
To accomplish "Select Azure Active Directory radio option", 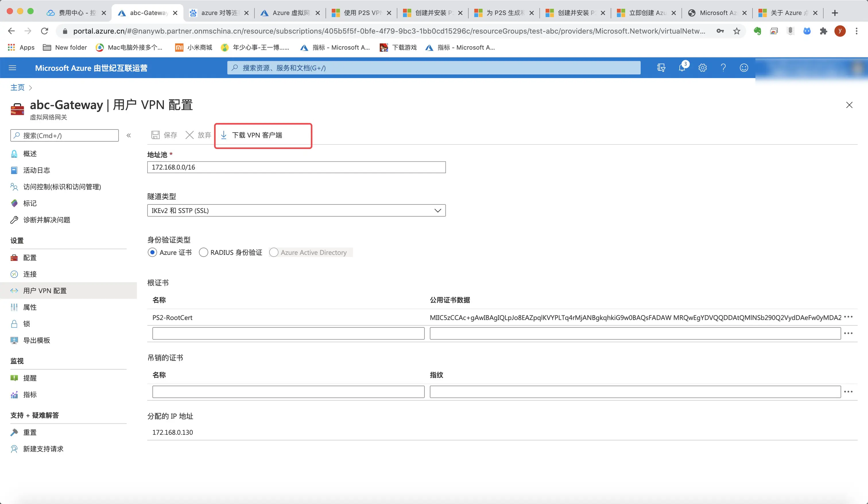I will coord(274,253).
